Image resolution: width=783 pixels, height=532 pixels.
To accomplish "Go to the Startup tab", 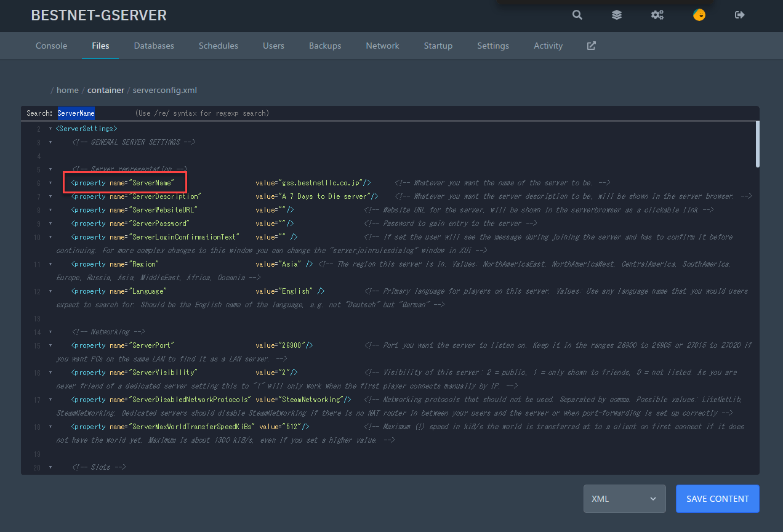I will click(438, 46).
